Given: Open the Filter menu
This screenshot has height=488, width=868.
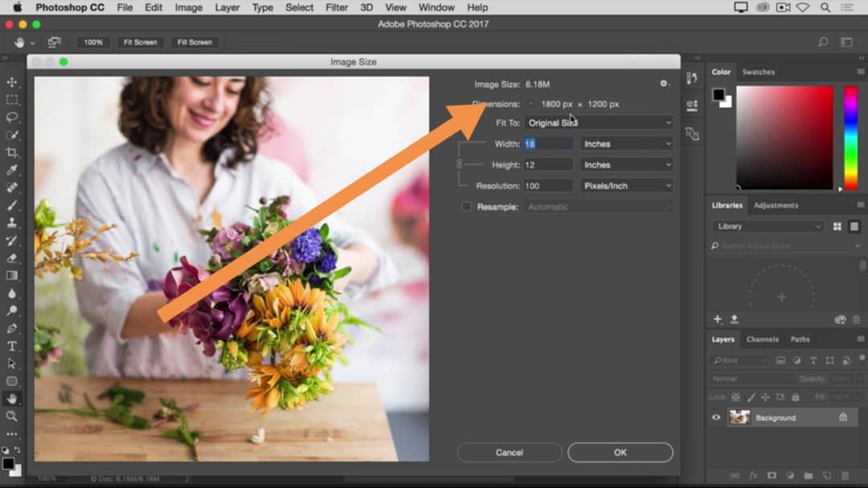Looking at the screenshot, I should click(338, 7).
